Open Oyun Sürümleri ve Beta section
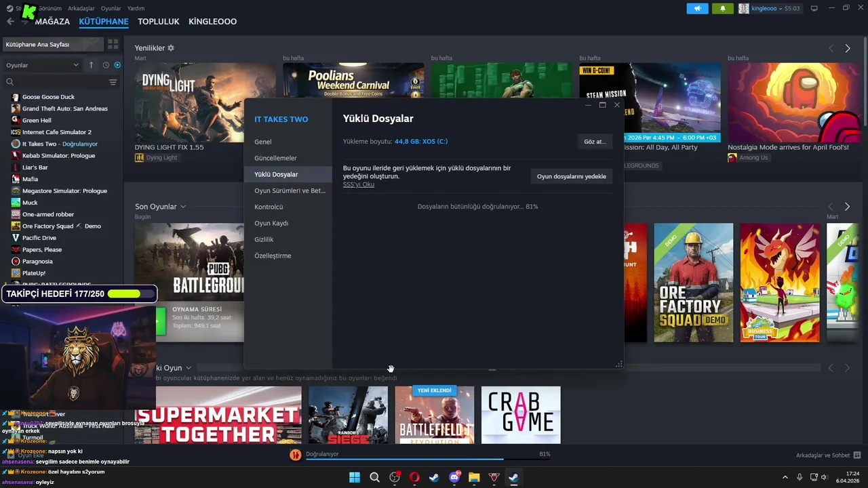The image size is (868, 488). click(288, 190)
